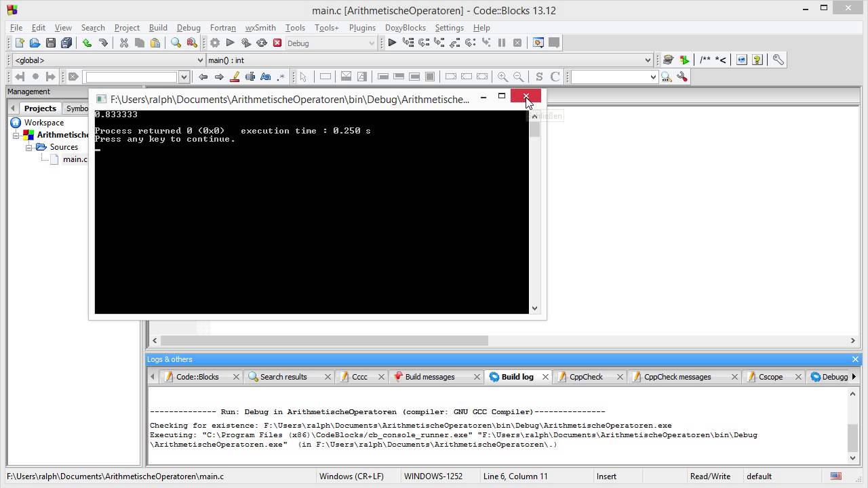868x488 pixels.
Task: Click the Highlight pen icon
Action: coord(235,77)
